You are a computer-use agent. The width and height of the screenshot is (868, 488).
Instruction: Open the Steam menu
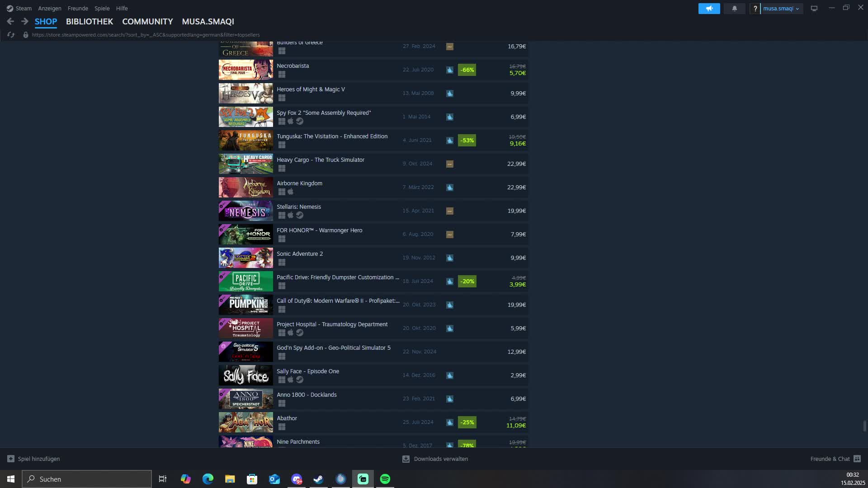(x=19, y=8)
